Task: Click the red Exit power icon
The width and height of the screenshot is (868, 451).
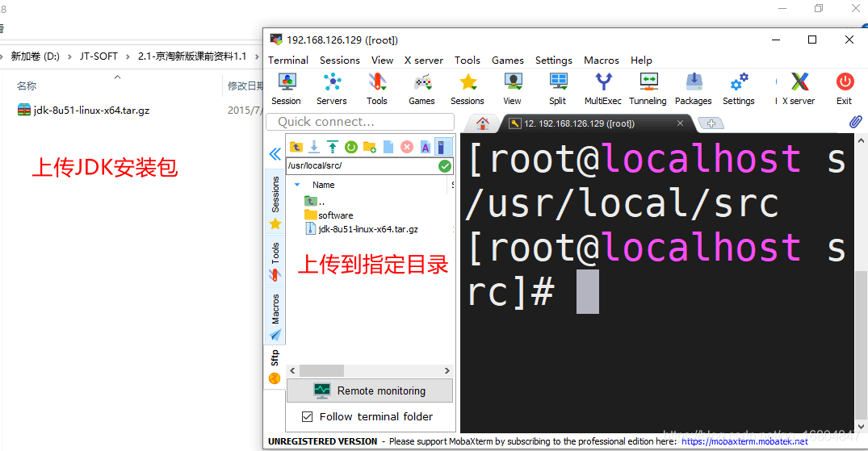Action: (845, 89)
